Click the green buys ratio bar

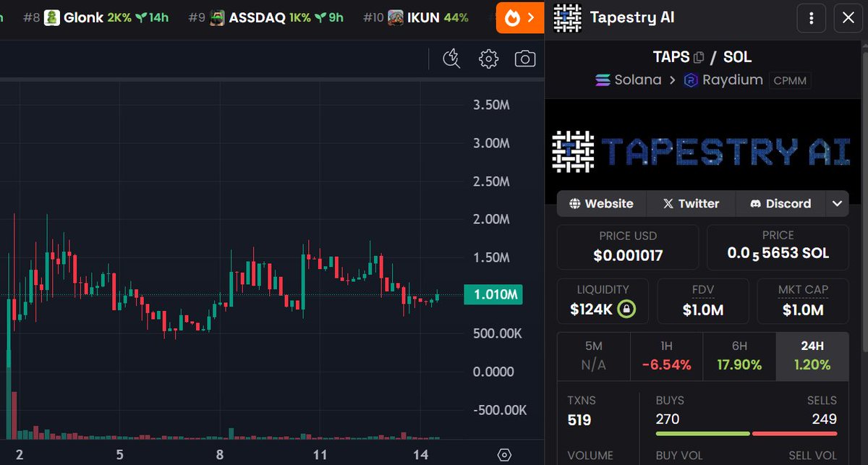pos(702,433)
